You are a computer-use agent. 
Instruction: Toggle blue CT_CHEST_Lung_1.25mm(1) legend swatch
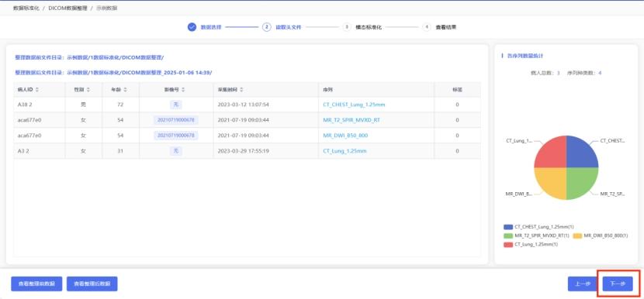508,227
